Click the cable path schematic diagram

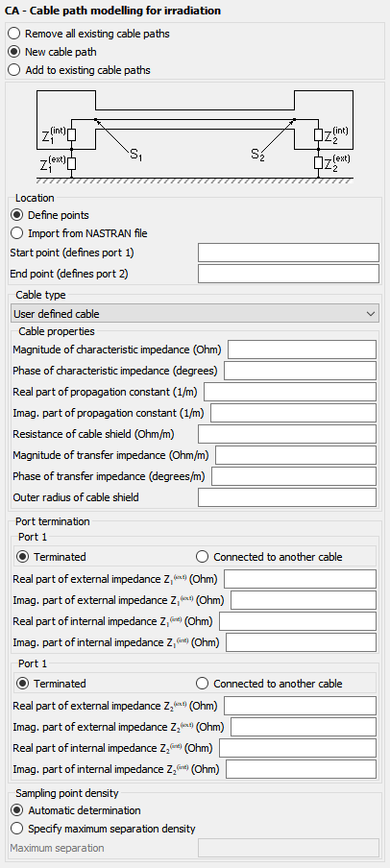click(195, 136)
